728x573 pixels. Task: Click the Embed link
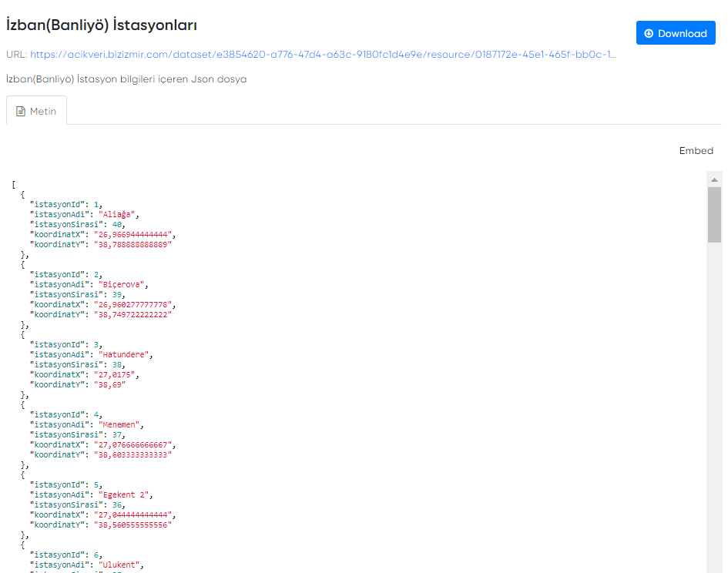pos(696,151)
